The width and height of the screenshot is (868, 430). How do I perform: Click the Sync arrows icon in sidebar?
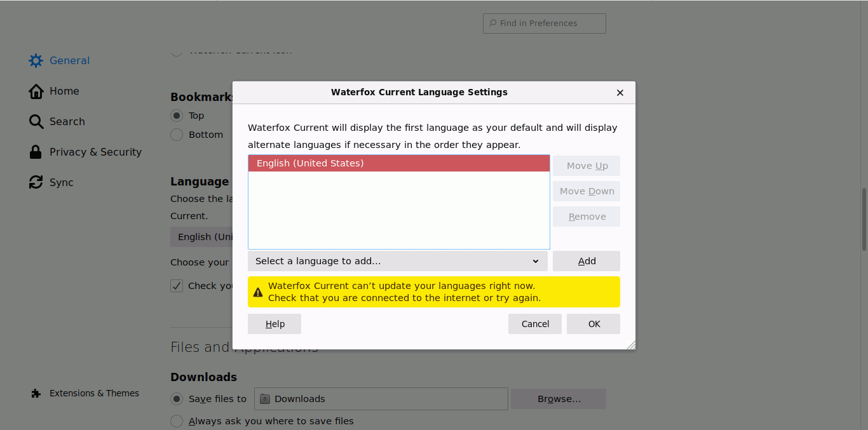click(36, 183)
